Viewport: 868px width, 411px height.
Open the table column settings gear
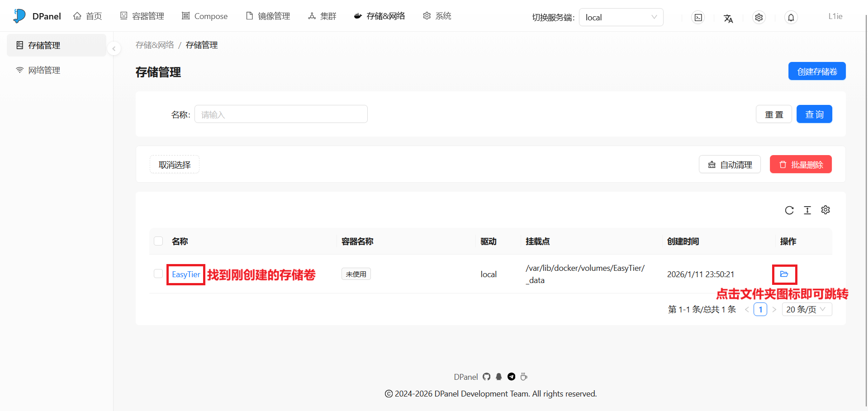click(825, 210)
